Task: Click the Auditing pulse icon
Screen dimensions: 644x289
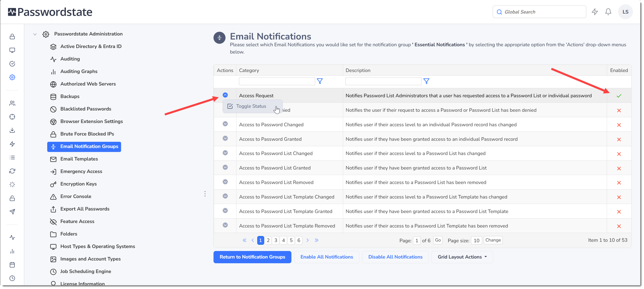Action: tap(53, 59)
